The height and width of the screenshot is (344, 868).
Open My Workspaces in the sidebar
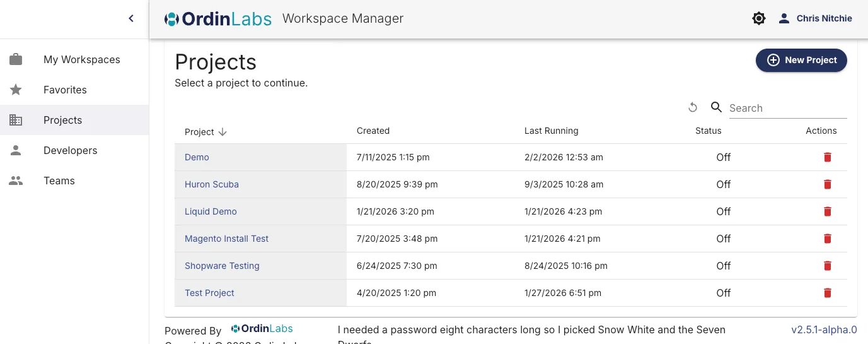pyautogui.click(x=81, y=59)
